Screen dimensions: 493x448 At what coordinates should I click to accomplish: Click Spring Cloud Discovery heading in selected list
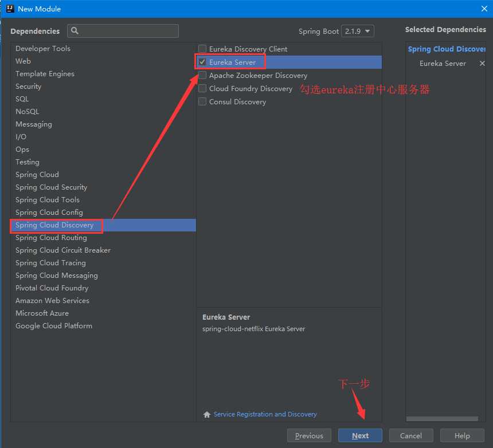447,49
